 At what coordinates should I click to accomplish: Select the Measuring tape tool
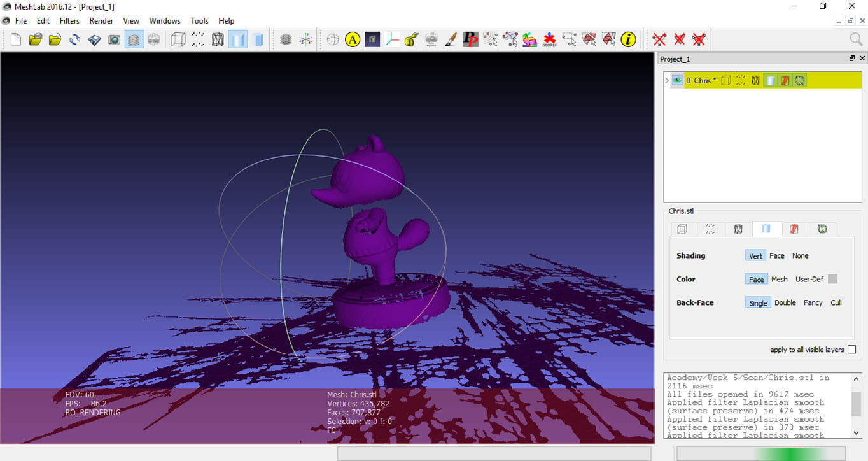coord(412,39)
